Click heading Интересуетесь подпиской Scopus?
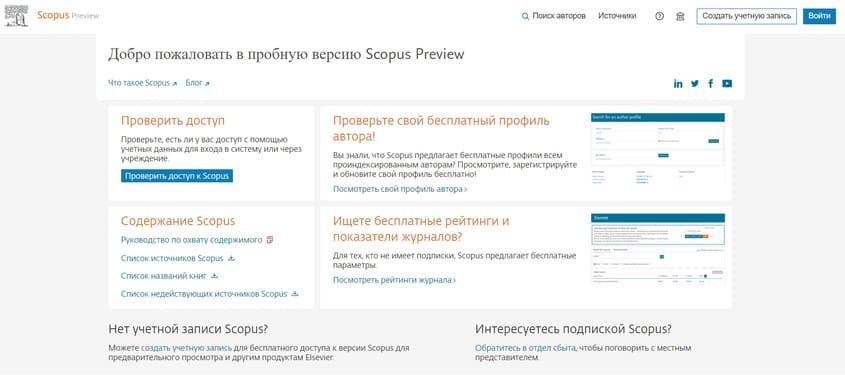Screen dimensions: 845x375 click(x=573, y=329)
